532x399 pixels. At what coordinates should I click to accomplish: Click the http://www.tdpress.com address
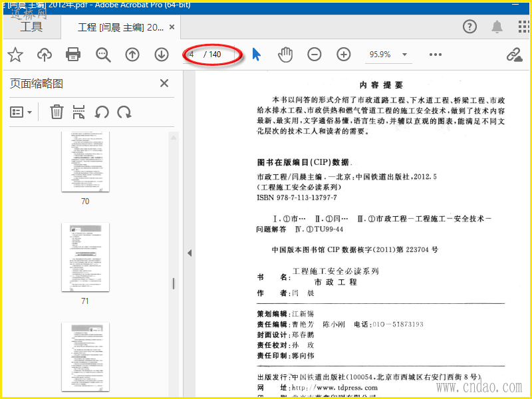[335, 388]
